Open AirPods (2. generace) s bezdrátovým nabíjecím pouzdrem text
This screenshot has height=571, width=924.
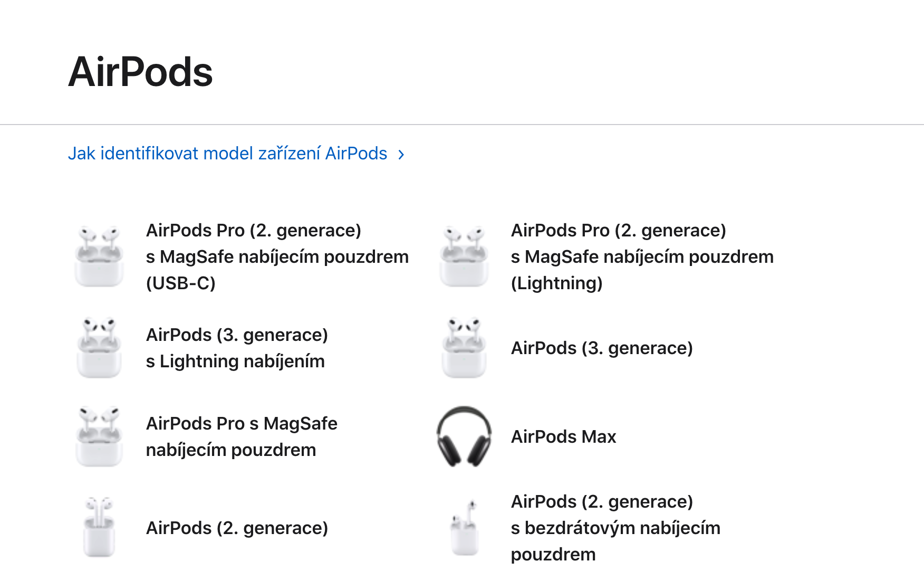[x=615, y=528]
